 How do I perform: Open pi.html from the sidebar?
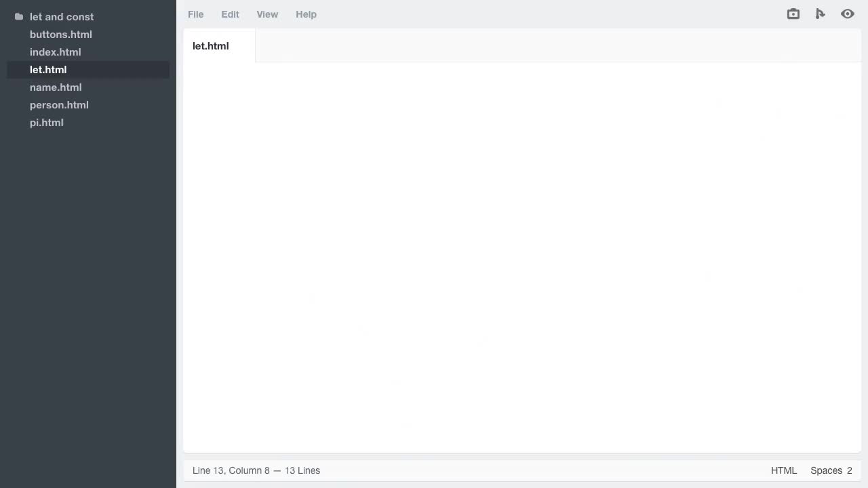point(46,122)
